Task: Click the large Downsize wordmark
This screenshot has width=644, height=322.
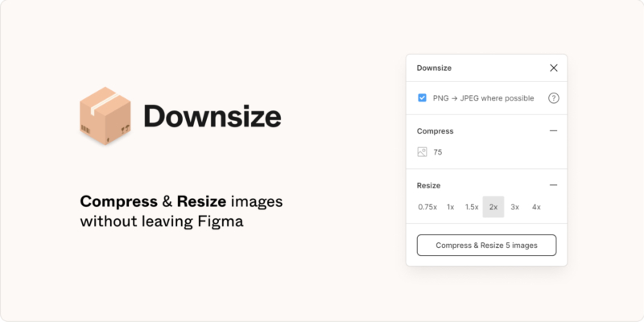Action: coord(212,118)
